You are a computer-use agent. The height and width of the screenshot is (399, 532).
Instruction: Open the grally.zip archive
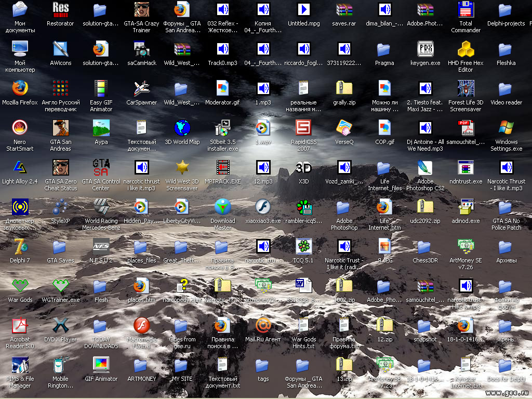(344, 88)
